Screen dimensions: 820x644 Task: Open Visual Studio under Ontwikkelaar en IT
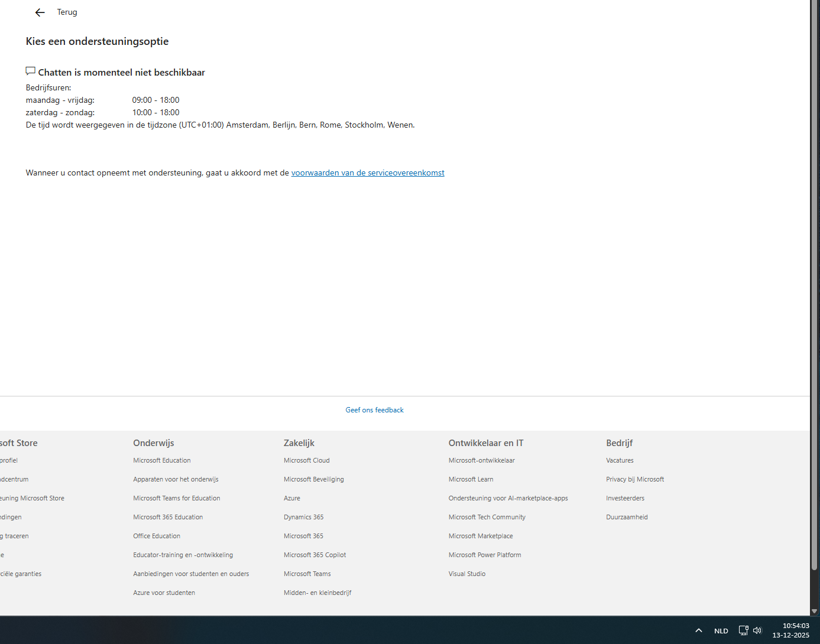466,574
